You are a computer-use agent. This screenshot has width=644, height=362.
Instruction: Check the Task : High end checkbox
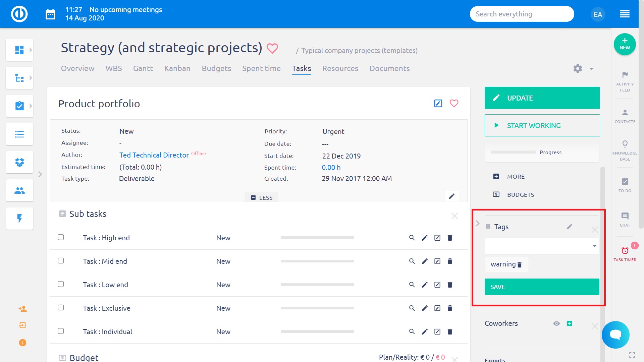[61, 237]
